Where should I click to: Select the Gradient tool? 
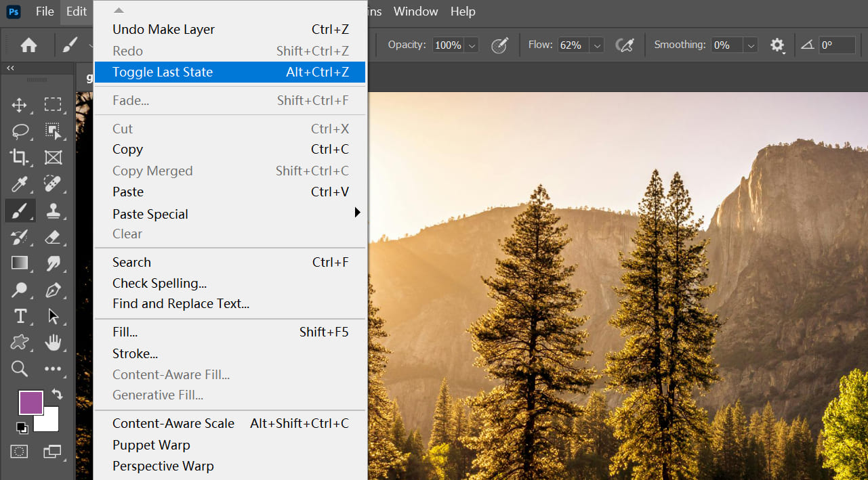20,263
